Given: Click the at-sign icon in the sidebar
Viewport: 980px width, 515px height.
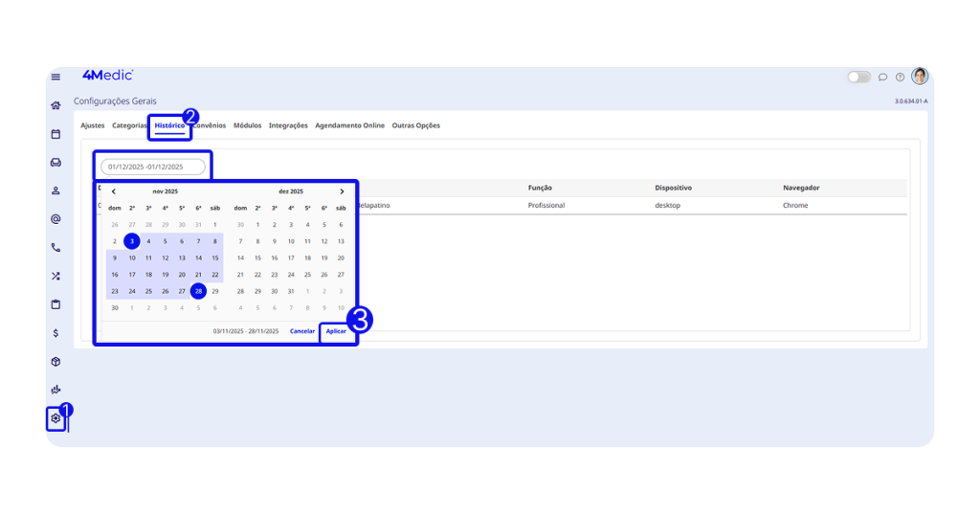Looking at the screenshot, I should click(x=56, y=219).
